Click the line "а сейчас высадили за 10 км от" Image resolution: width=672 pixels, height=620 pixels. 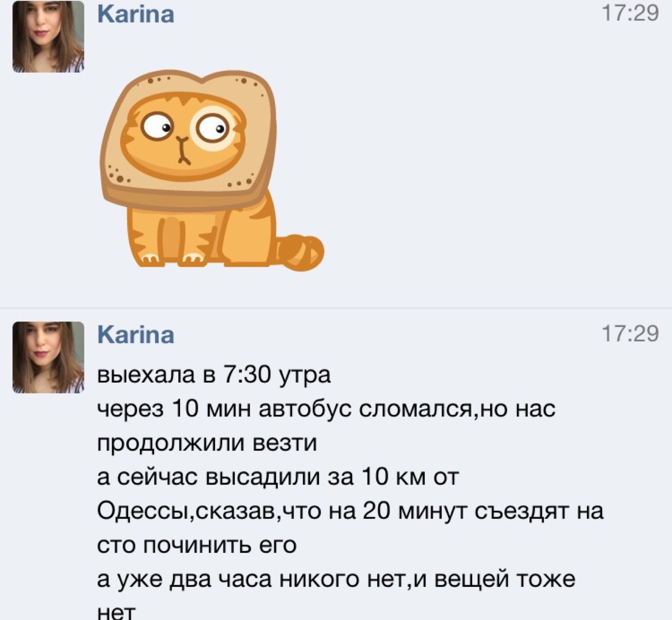pyautogui.click(x=278, y=477)
